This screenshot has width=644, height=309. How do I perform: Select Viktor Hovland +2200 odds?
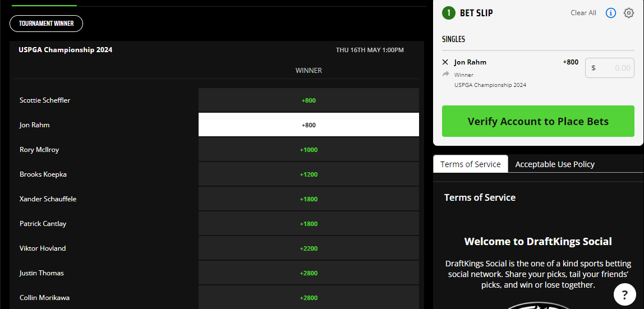(x=309, y=248)
